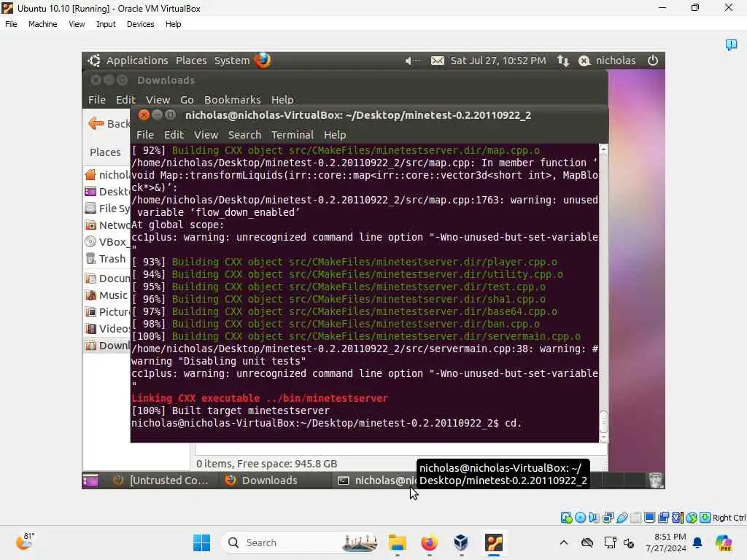Open the System menu in Ubuntu panel
Screen dimensions: 747x560
pos(231,61)
